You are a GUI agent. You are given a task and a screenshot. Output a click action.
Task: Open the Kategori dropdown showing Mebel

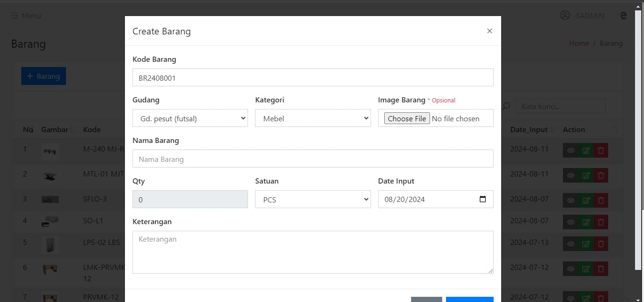(x=313, y=118)
